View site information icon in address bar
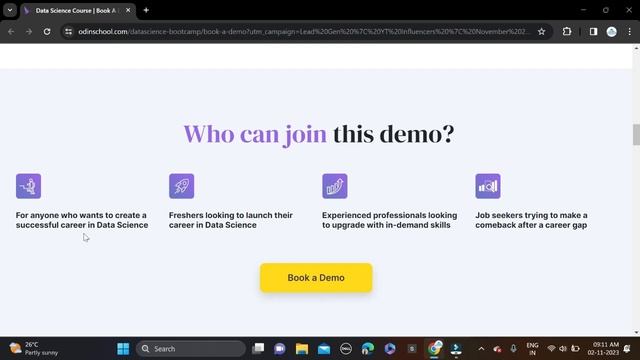The height and width of the screenshot is (360, 640). point(69,31)
